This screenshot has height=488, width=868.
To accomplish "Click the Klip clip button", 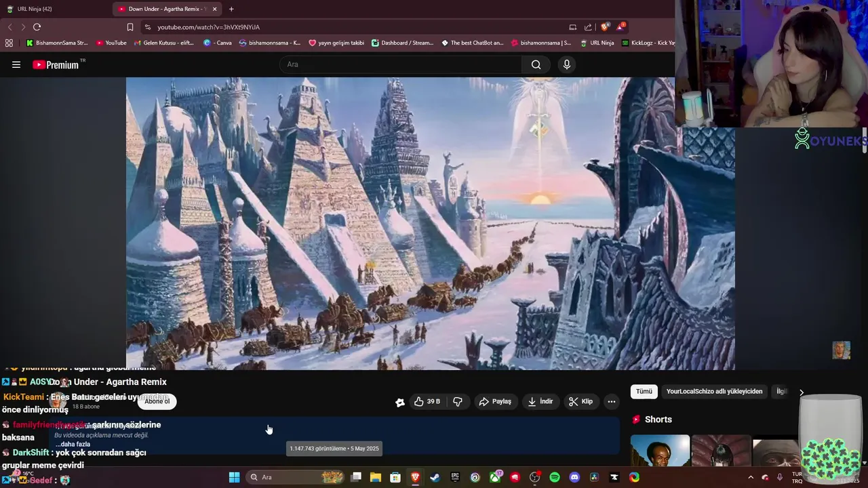I will (x=580, y=401).
